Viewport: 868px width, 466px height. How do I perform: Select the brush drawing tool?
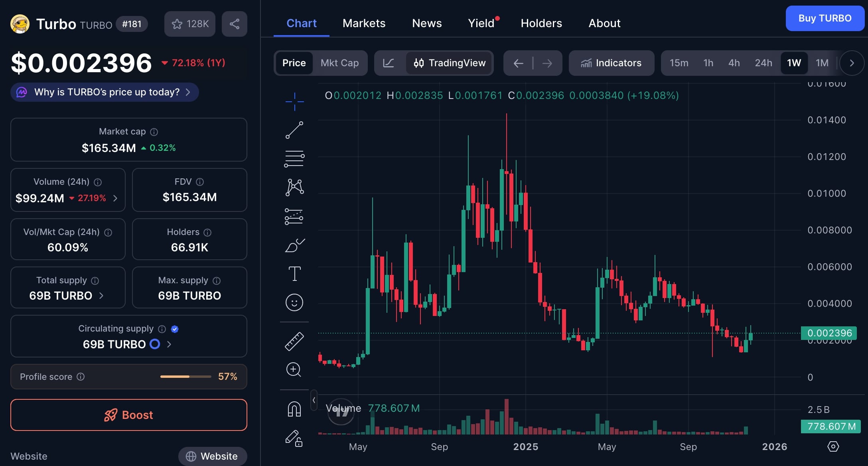tap(294, 245)
